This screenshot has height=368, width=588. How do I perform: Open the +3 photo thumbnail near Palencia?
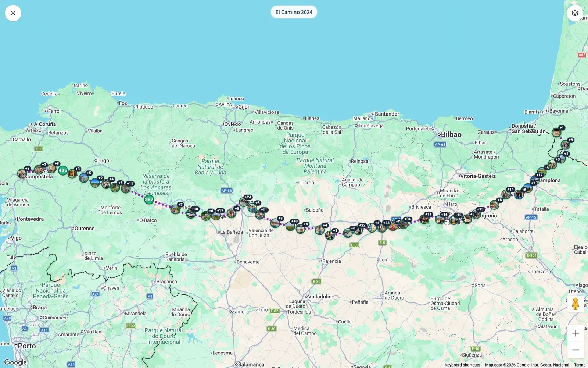point(330,235)
